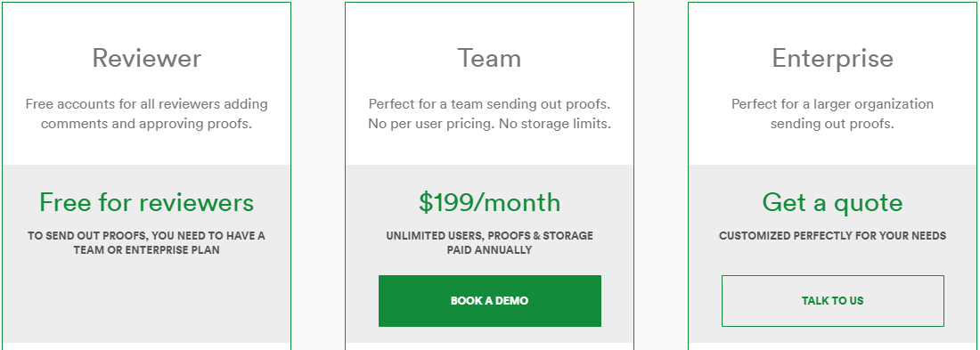Viewport: 980px width, 350px height.
Task: Select the Team plan heading
Action: (x=489, y=58)
